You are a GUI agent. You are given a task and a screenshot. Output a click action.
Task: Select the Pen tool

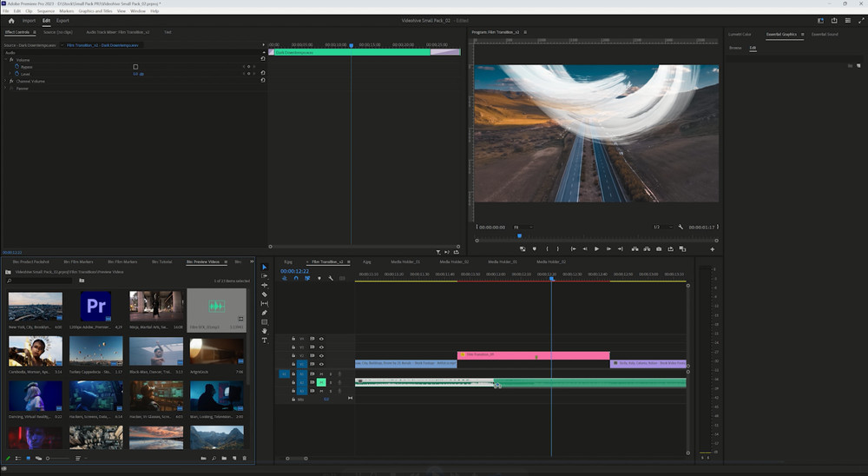(264, 313)
